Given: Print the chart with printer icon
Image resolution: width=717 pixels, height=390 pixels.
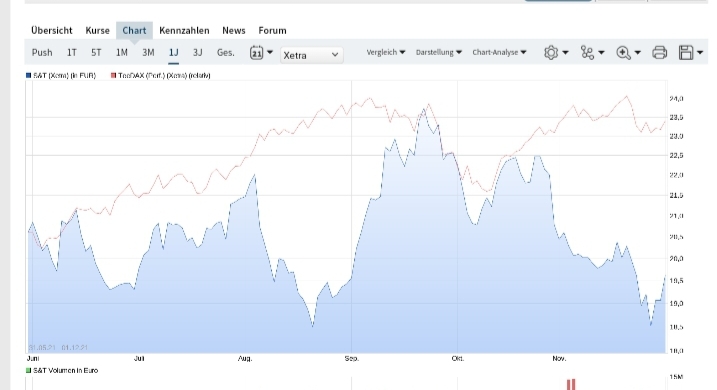Looking at the screenshot, I should pos(659,53).
